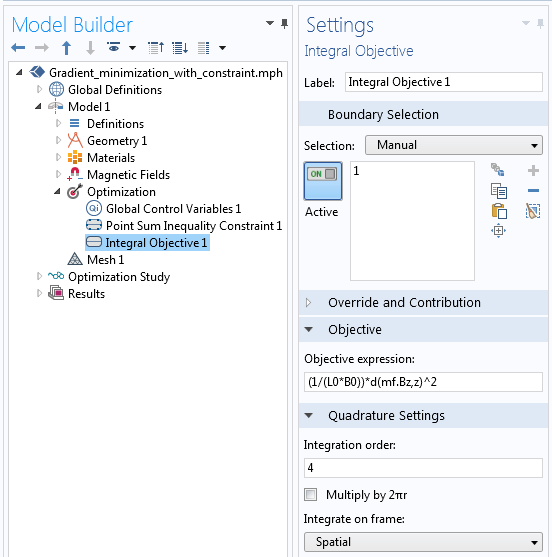Image resolution: width=552 pixels, height=557 pixels.
Task: Expand Override and Contribution section
Action: (308, 302)
